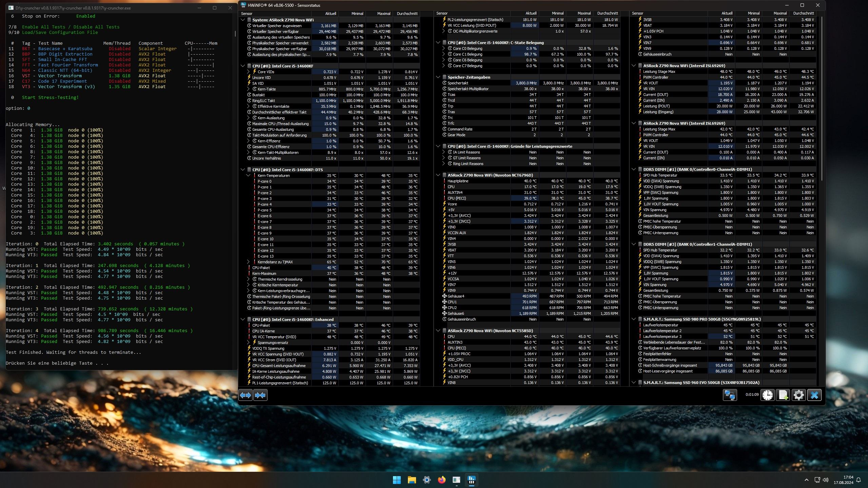Click HWiNFO expand sensor columns arrows button
Screen dimensions: 868x488
pos(245,395)
